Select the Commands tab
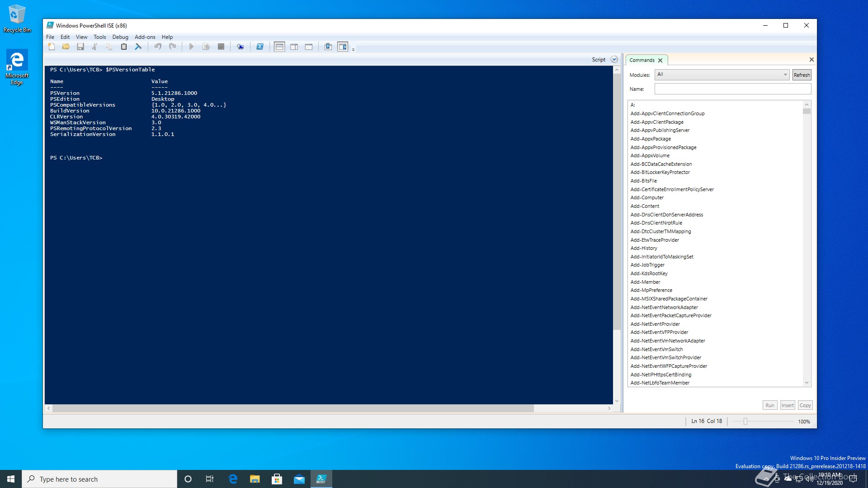Image resolution: width=868 pixels, height=488 pixels. click(642, 60)
